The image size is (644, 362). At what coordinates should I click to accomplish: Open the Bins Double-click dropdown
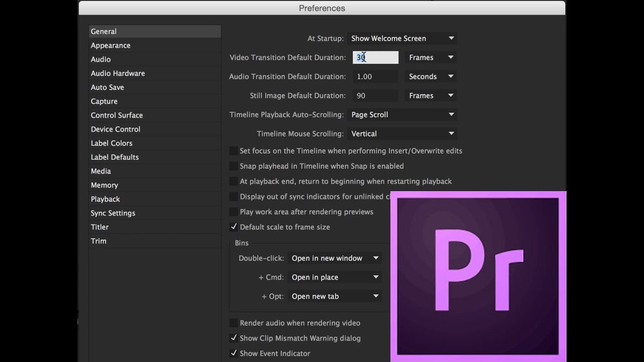[x=335, y=258]
